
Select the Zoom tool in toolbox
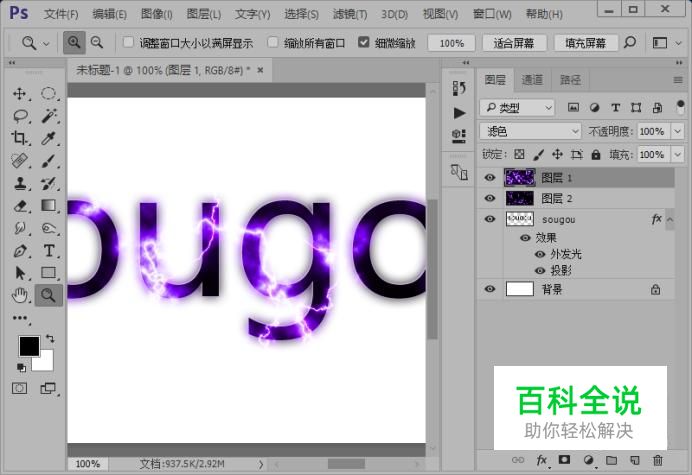[x=48, y=295]
